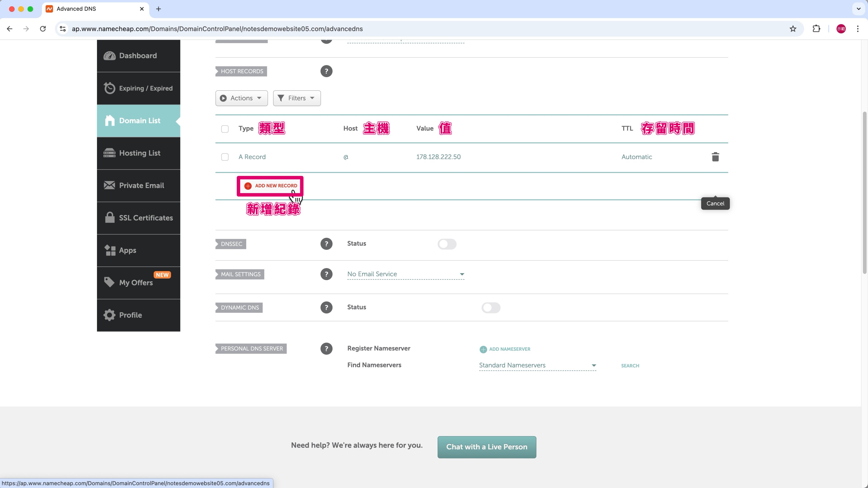Expand the Filters dropdown

[x=297, y=98]
